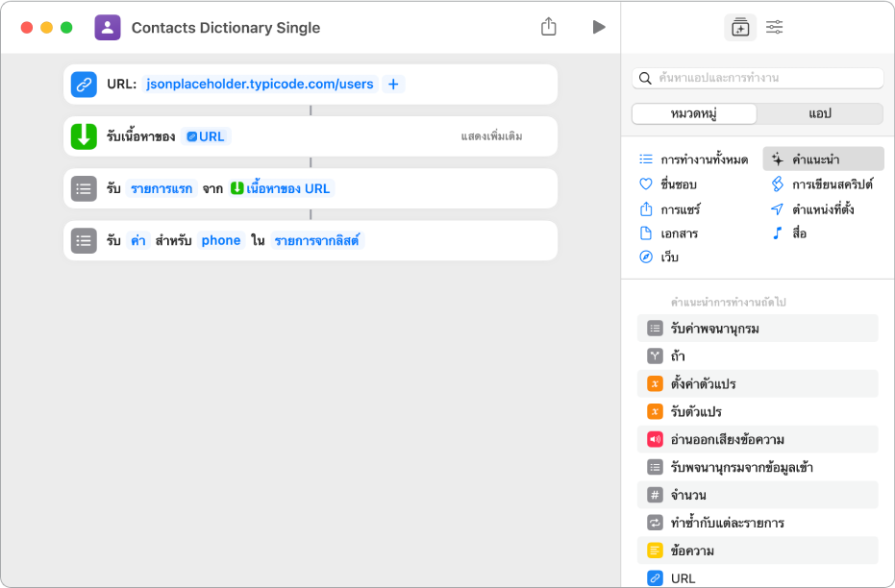Viewport: 895px width, 588px height.
Task: Click the Share shortcut icon
Action: (549, 27)
